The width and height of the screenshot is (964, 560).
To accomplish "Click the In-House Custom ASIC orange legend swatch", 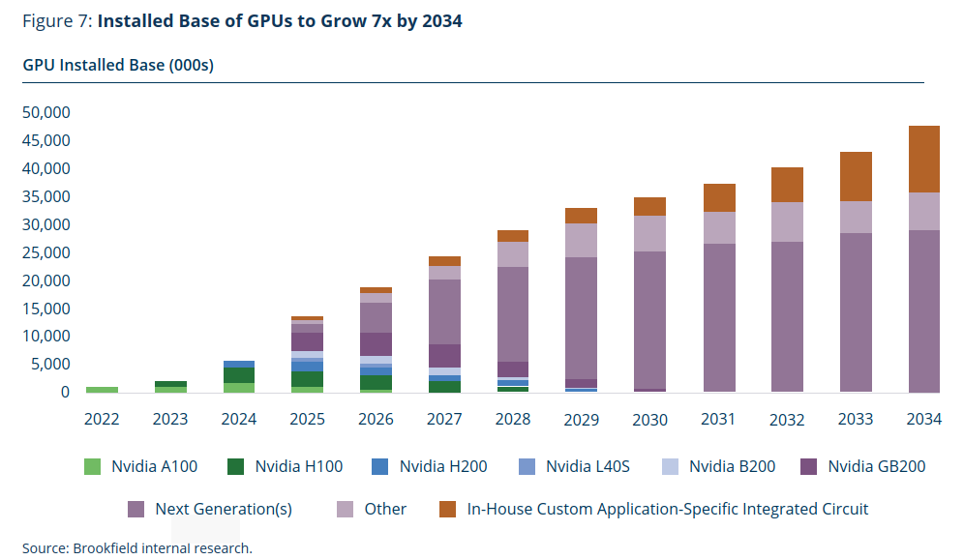I will [x=448, y=509].
